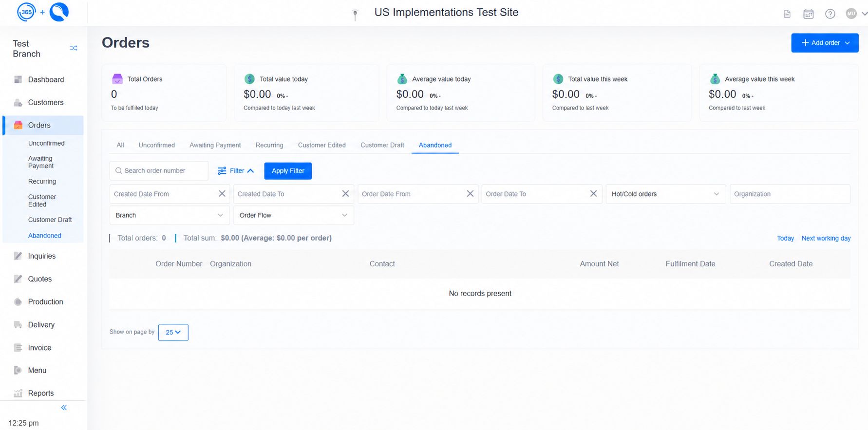Image resolution: width=868 pixels, height=430 pixels.
Task: Click the Average value this week money bag icon
Action: point(715,79)
